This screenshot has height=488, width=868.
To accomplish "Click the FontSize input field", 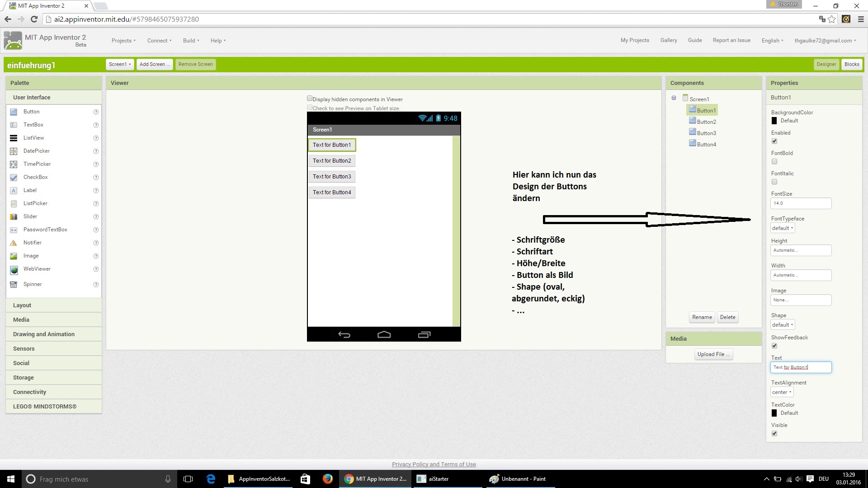I will 801,203.
